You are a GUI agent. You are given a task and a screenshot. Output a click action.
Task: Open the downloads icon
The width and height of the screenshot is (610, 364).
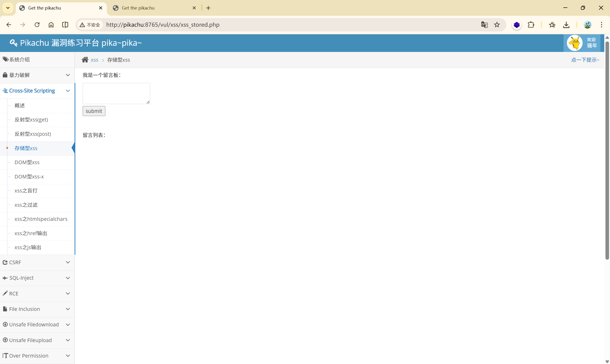tap(566, 25)
